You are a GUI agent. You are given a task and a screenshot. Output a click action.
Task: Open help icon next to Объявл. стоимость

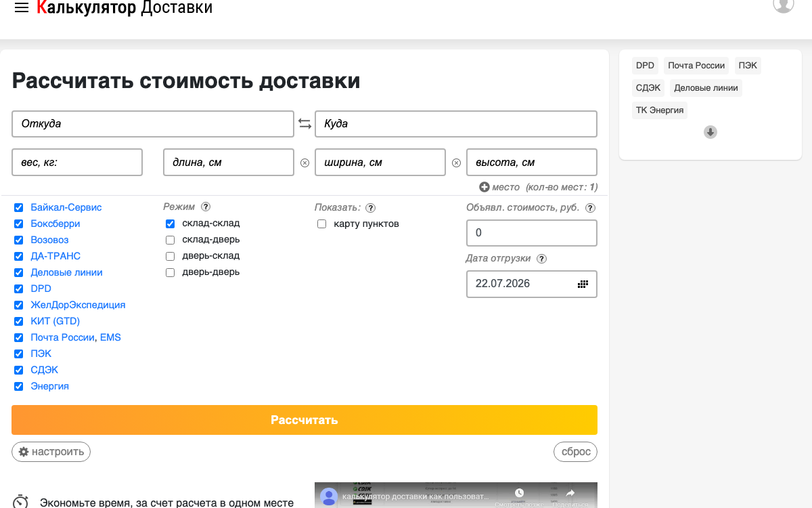click(x=590, y=208)
